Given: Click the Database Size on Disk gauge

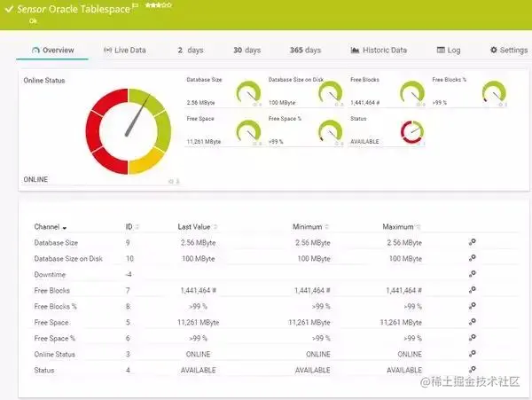Looking at the screenshot, I should 331,92.
